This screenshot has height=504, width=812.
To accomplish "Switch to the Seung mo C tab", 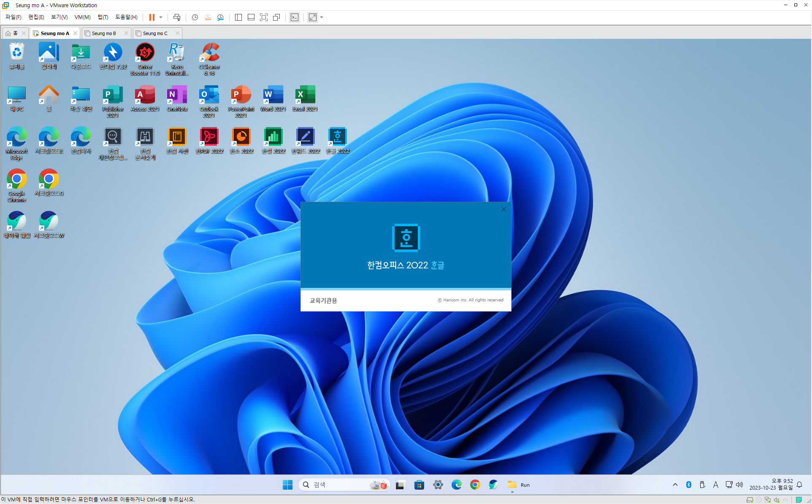I will click(x=155, y=33).
